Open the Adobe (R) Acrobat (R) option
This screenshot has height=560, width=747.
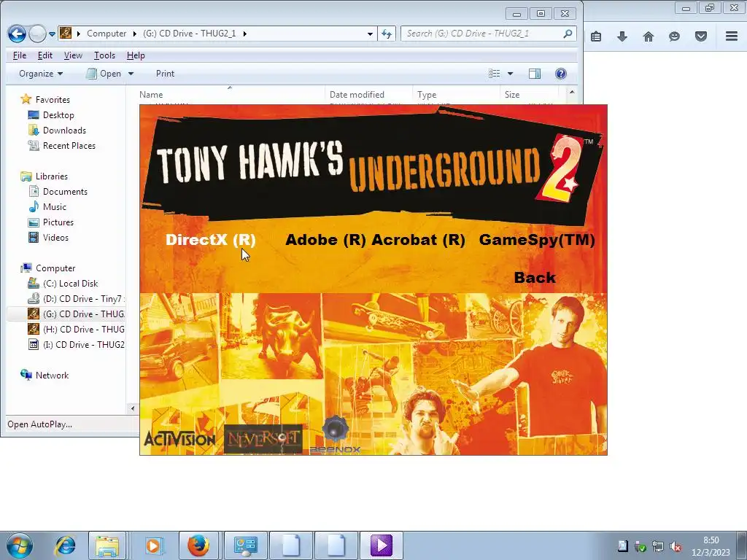(375, 239)
